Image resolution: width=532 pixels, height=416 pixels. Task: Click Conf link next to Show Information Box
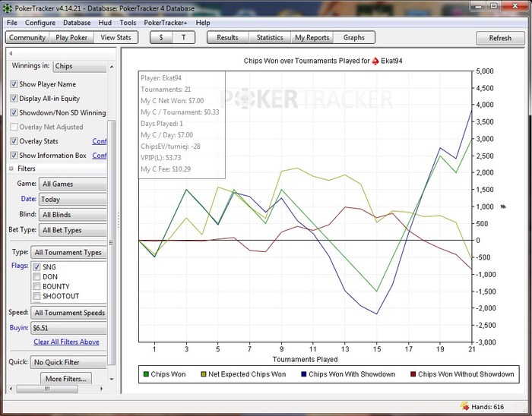tap(100, 156)
